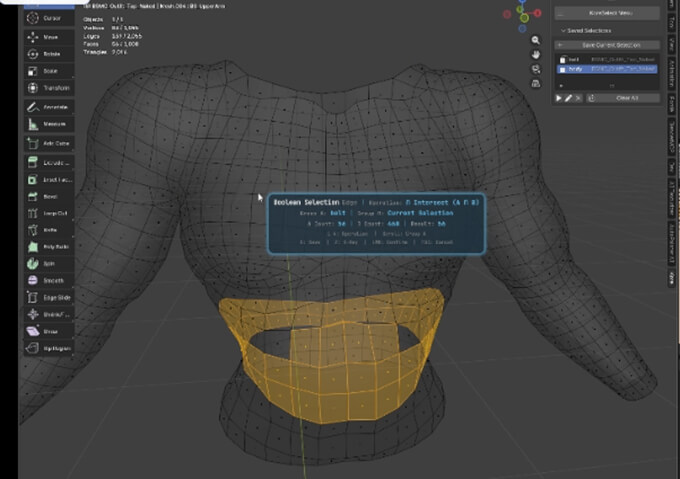
Task: Activate the Scale tool
Action: click(x=43, y=70)
